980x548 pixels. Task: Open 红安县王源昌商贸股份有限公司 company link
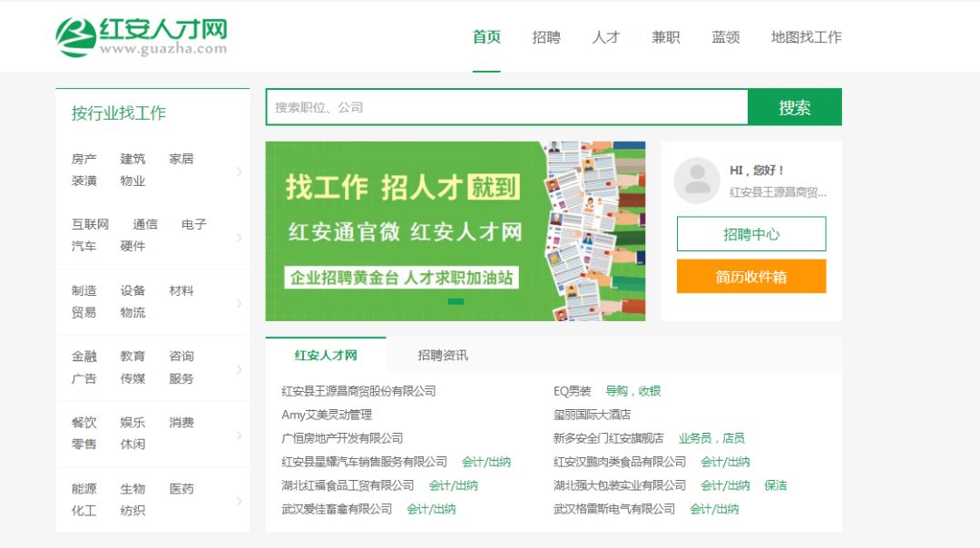358,391
